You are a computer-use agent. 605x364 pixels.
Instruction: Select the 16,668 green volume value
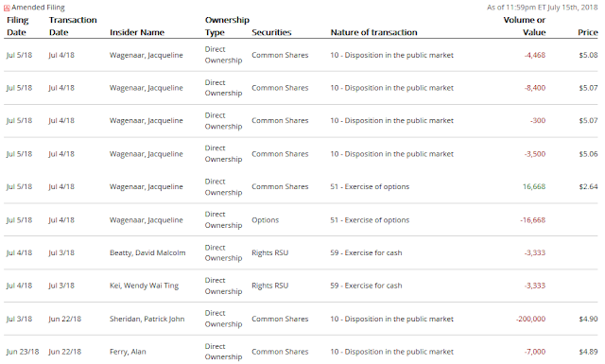coord(534,187)
